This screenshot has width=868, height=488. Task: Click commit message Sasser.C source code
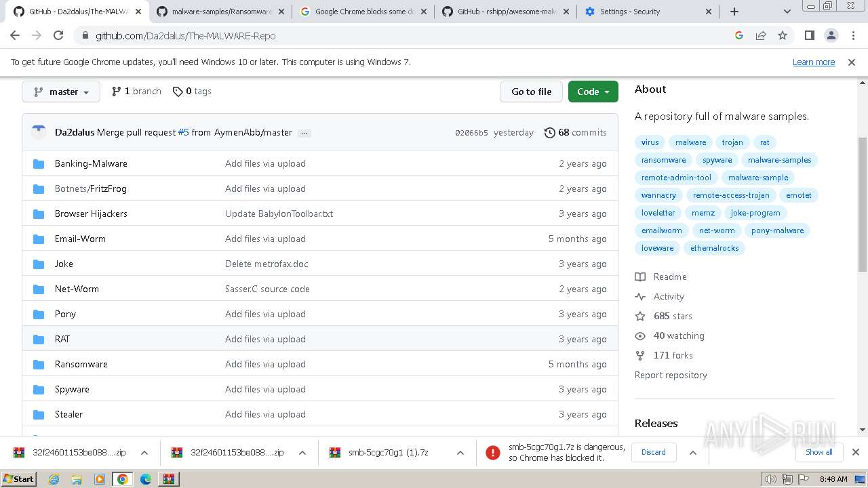tap(267, 289)
